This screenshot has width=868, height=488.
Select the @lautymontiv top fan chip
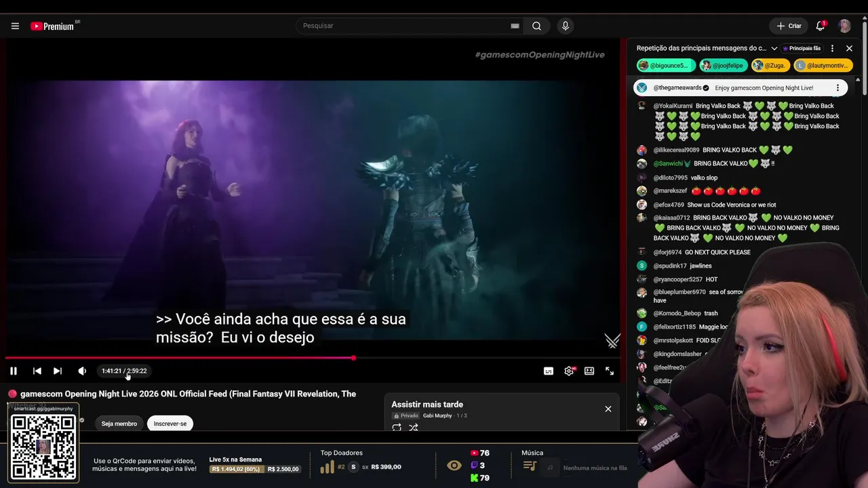tap(823, 65)
